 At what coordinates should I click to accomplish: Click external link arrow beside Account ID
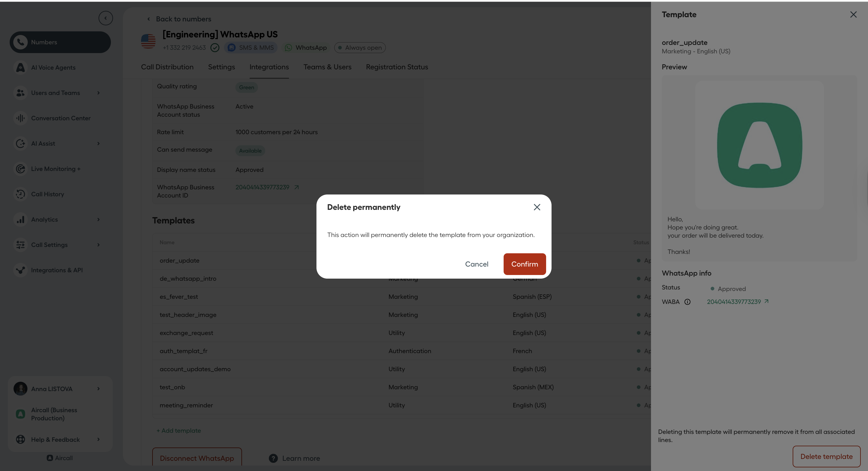click(296, 187)
